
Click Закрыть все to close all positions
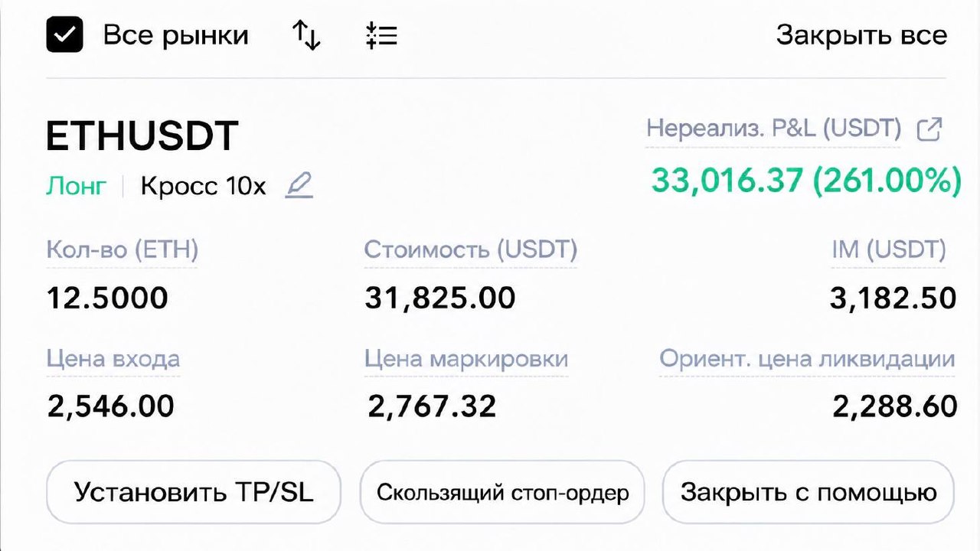pos(861,35)
